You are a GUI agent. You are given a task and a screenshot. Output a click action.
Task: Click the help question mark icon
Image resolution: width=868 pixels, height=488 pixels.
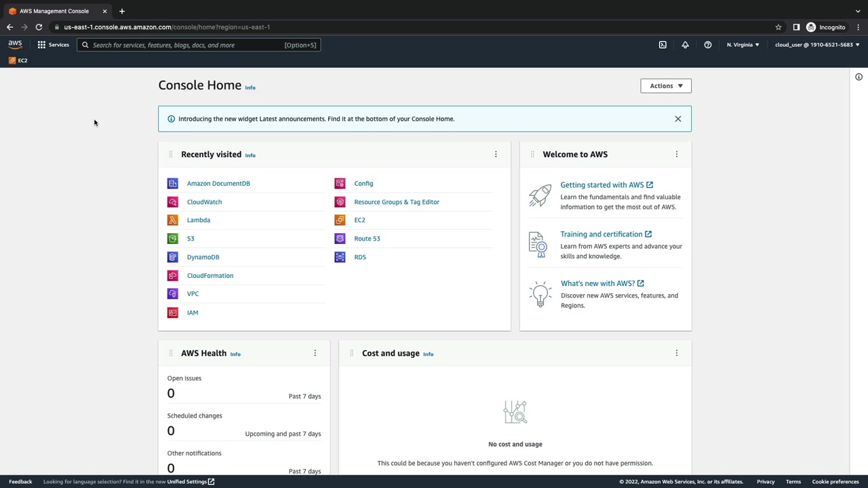(x=707, y=45)
